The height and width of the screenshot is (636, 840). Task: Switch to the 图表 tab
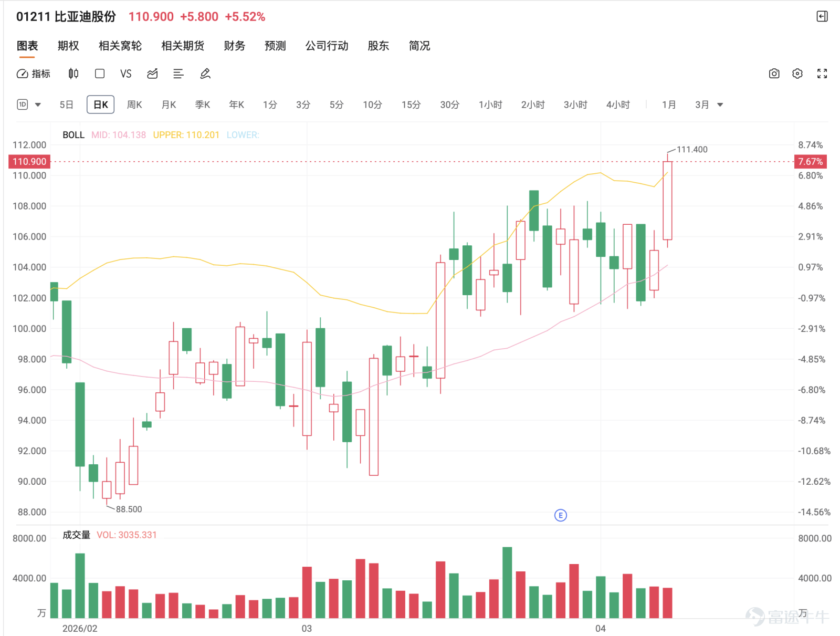(27, 46)
